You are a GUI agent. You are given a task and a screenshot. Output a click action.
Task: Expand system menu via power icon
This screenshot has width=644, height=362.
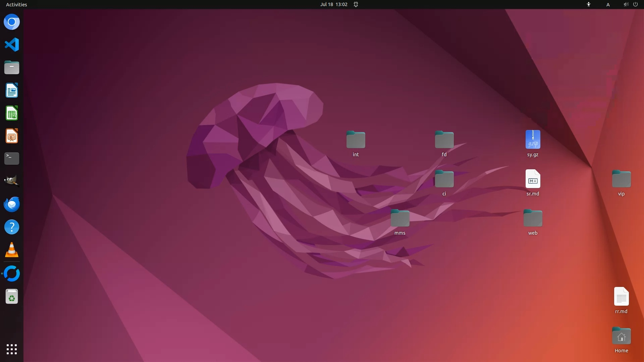pos(635,4)
